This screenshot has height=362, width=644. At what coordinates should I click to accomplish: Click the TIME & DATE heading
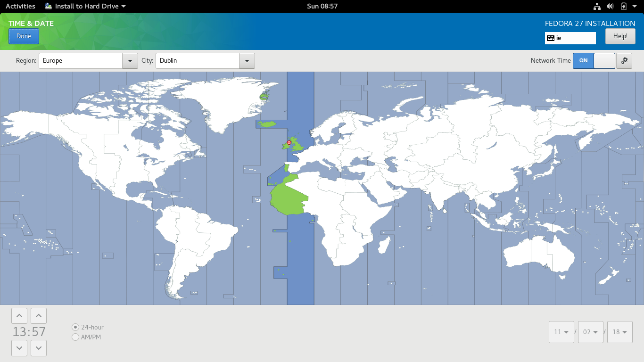[x=31, y=23]
